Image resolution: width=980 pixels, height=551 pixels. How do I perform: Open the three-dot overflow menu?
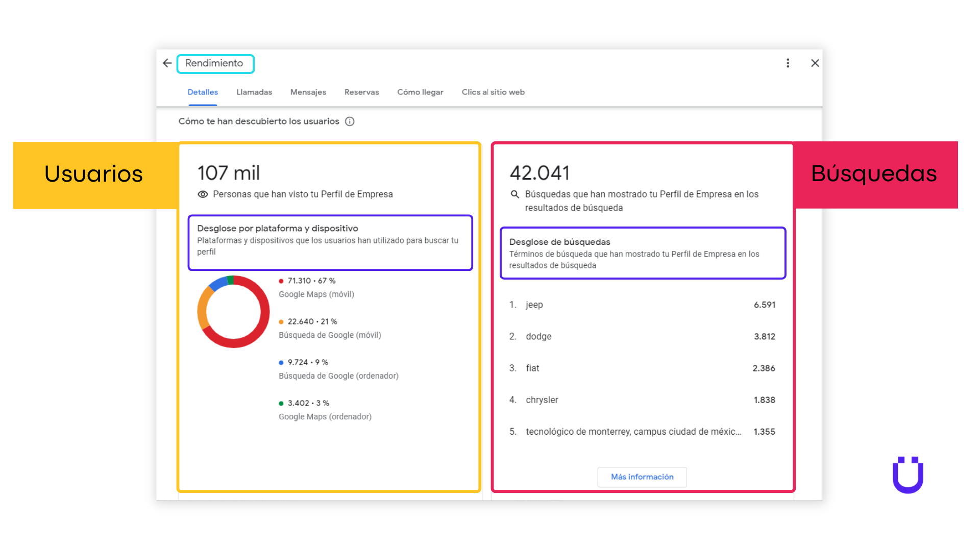coord(788,63)
